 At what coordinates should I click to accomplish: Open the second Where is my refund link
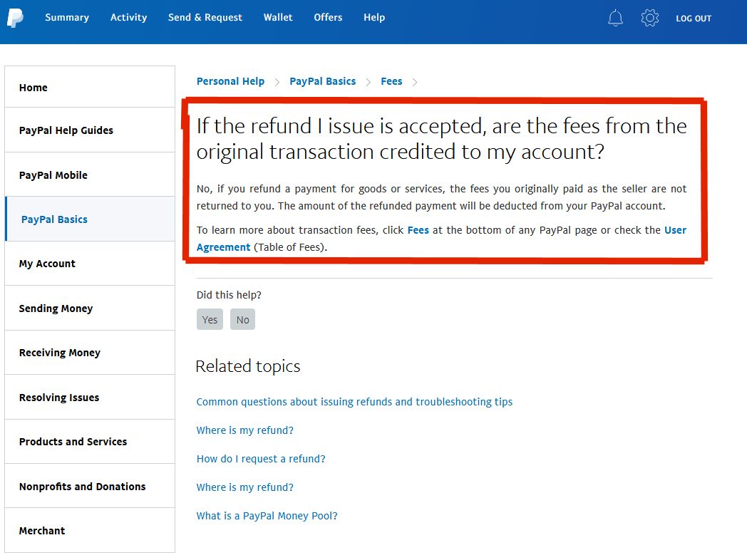(x=245, y=487)
